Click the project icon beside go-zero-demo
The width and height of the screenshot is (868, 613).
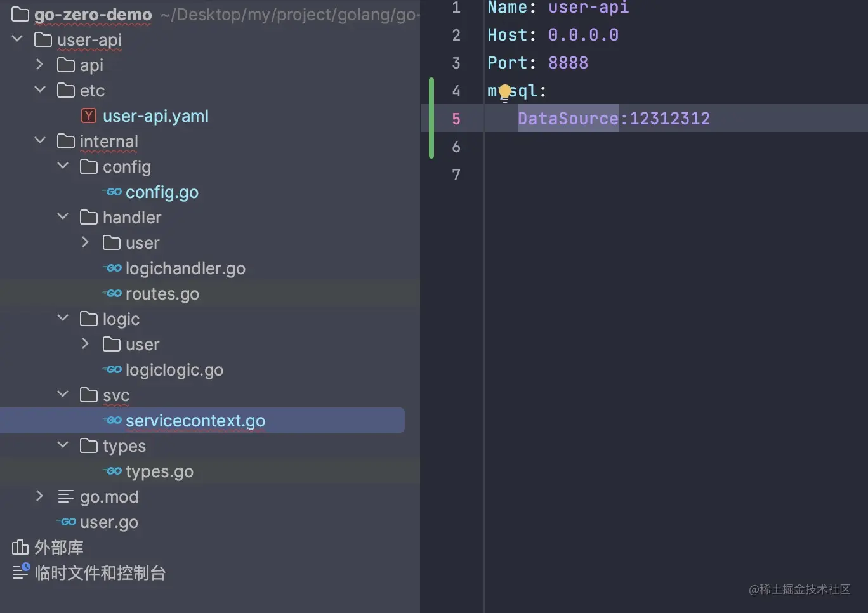pos(20,14)
